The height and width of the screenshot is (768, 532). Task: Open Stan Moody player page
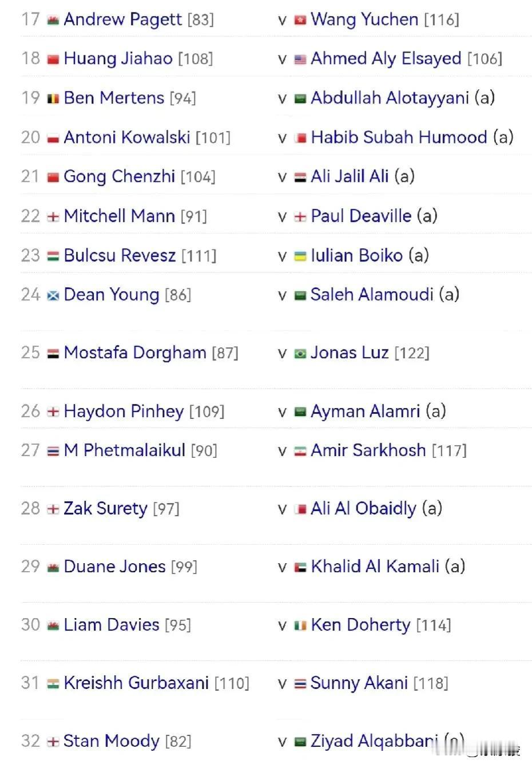111,741
